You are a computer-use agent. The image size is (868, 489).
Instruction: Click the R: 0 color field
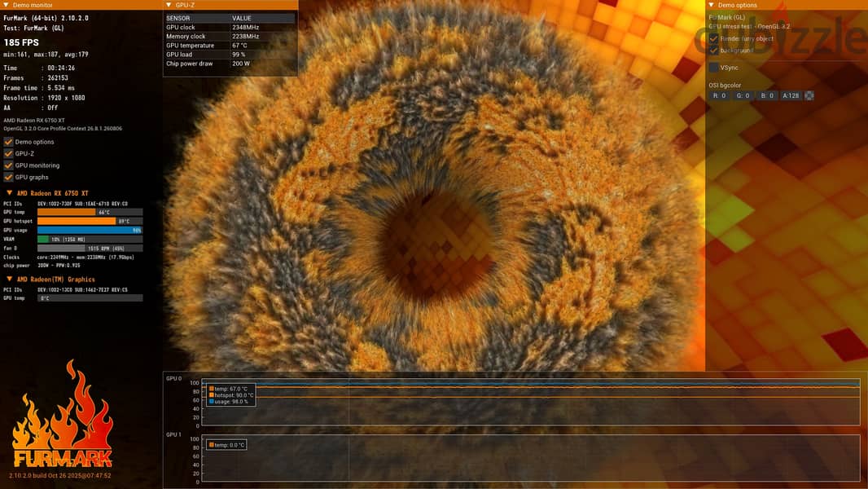pos(719,96)
